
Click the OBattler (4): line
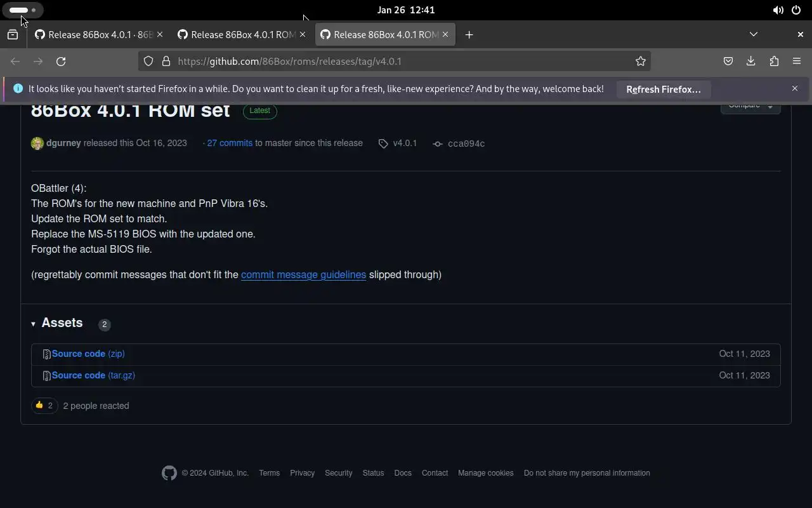coord(58,189)
